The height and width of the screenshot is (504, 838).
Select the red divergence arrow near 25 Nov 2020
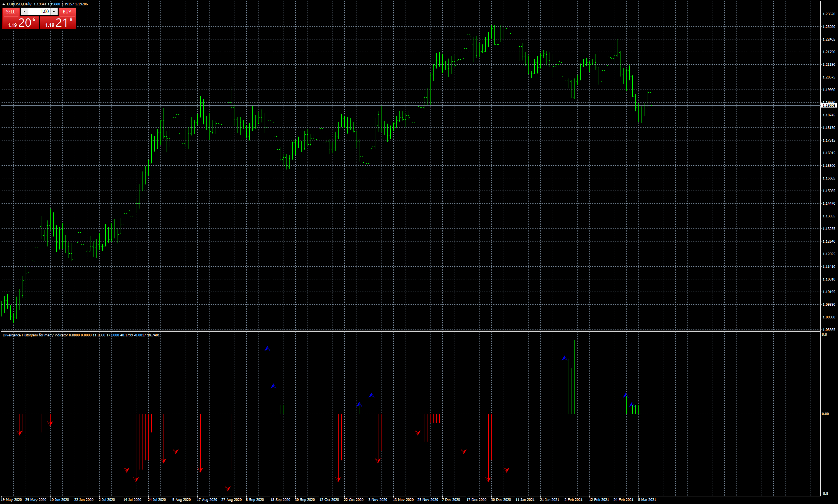[x=417, y=433]
